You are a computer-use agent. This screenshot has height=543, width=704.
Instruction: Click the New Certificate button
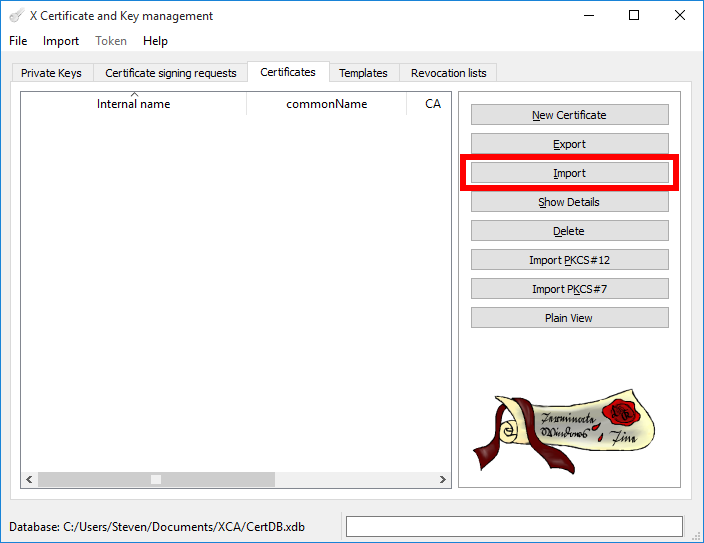tap(569, 115)
